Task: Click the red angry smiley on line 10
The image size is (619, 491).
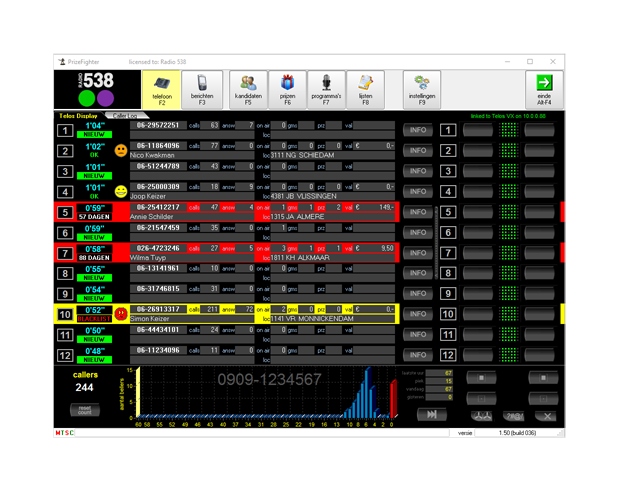Action: (120, 313)
